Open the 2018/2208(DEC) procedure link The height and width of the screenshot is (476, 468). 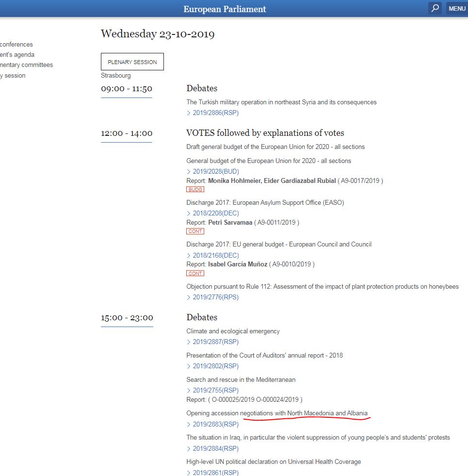pos(215,213)
